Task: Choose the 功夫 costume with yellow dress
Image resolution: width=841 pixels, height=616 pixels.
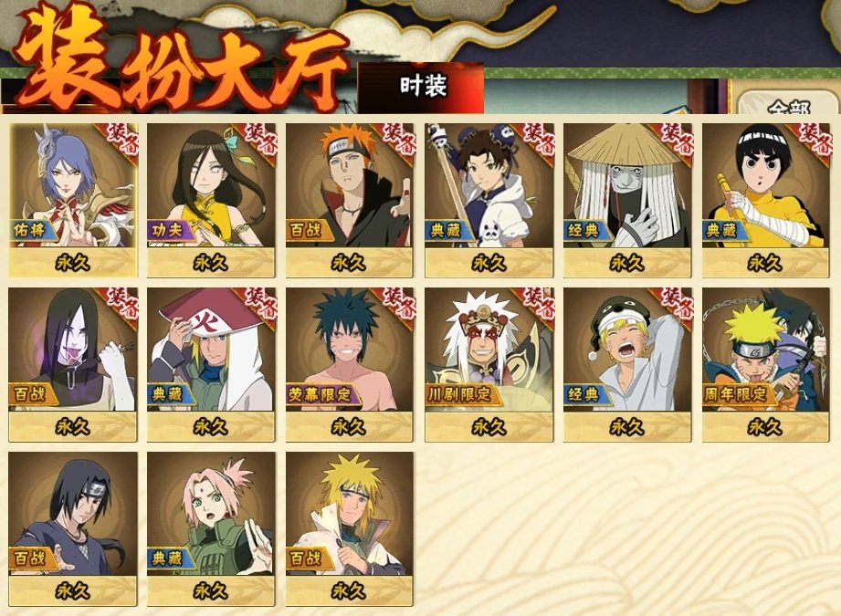Action: [211, 201]
